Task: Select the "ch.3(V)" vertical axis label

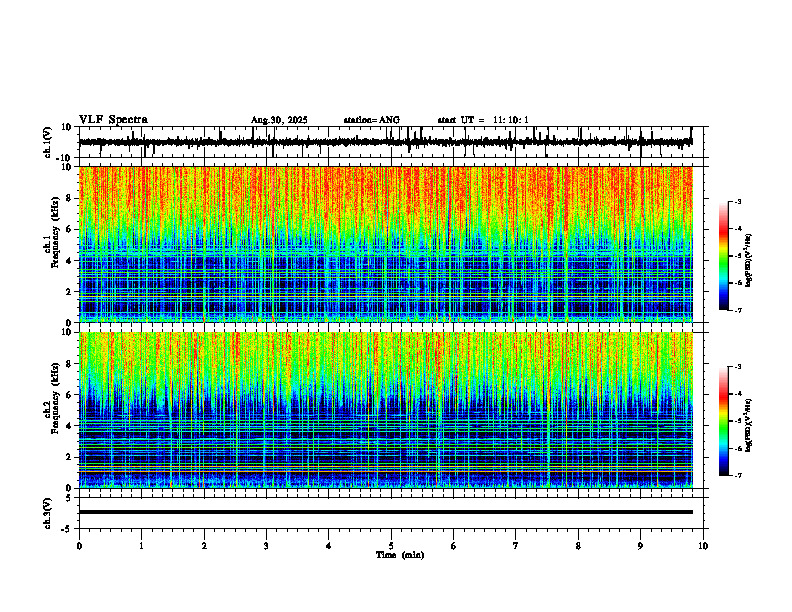Action: point(48,513)
